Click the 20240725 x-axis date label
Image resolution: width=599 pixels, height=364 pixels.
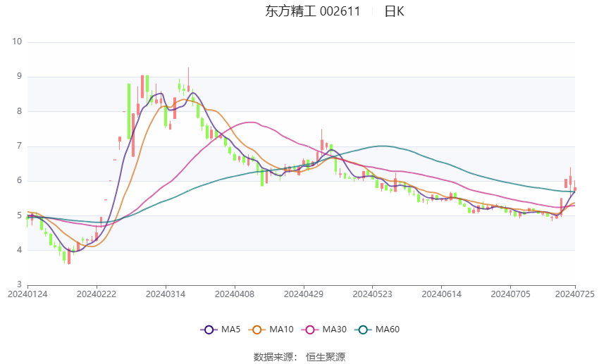coord(575,294)
